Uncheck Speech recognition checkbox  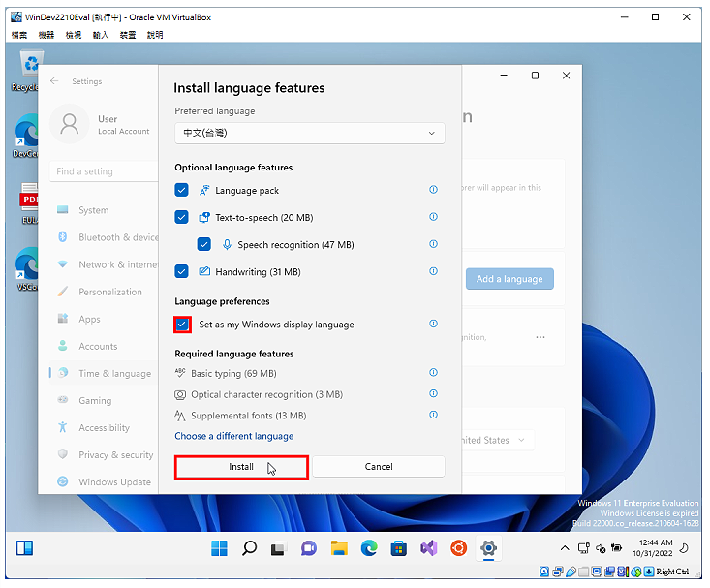point(204,244)
